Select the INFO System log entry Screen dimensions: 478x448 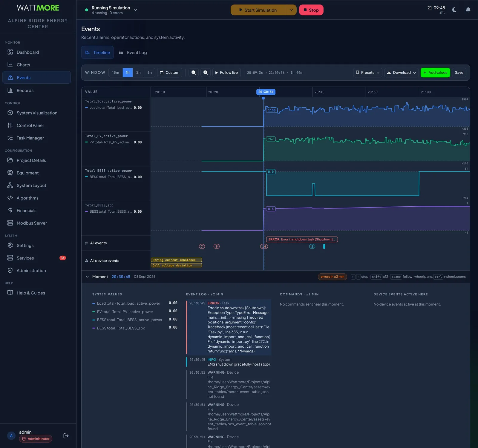tap(229, 362)
